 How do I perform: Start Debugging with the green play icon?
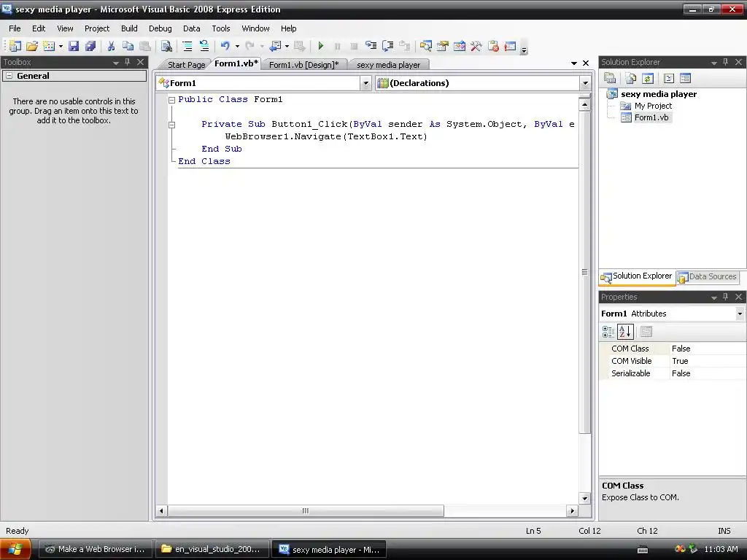pyautogui.click(x=321, y=46)
